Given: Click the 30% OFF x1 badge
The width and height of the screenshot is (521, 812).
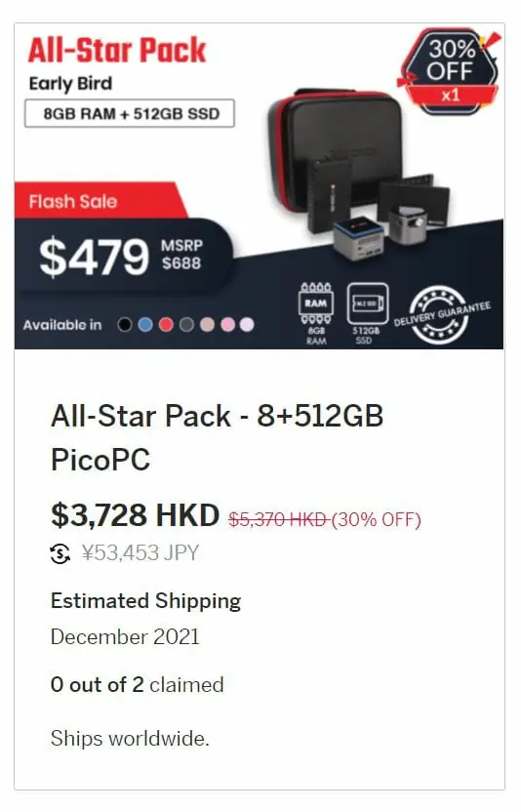Looking at the screenshot, I should point(450,70).
